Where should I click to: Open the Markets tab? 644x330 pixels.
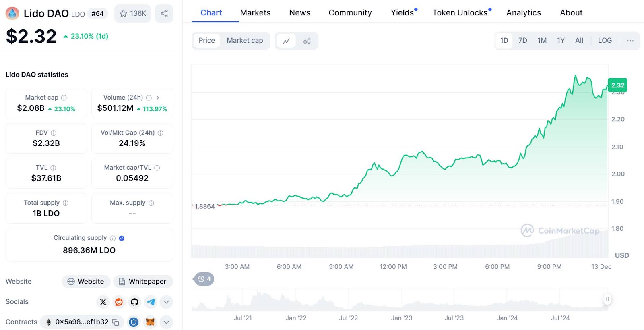[x=255, y=12]
